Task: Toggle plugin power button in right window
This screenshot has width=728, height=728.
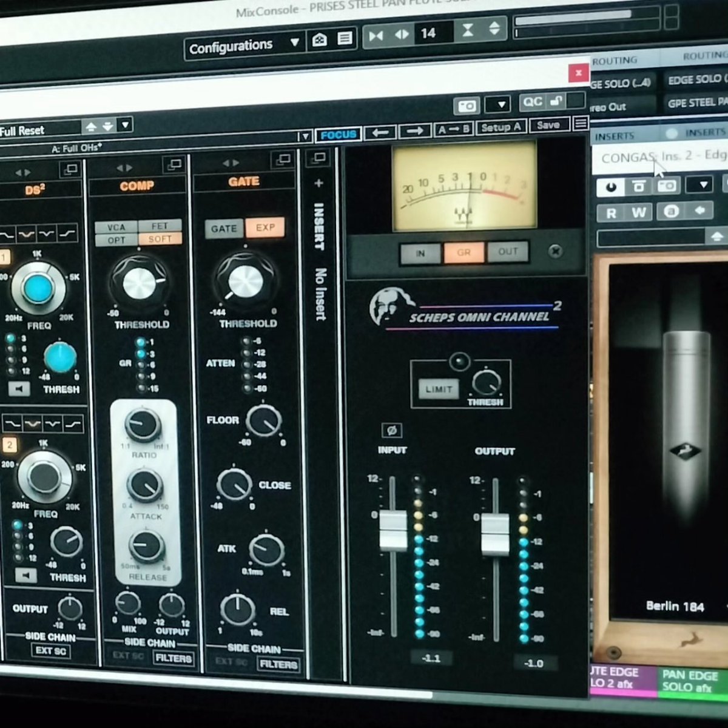Action: pos(611,187)
